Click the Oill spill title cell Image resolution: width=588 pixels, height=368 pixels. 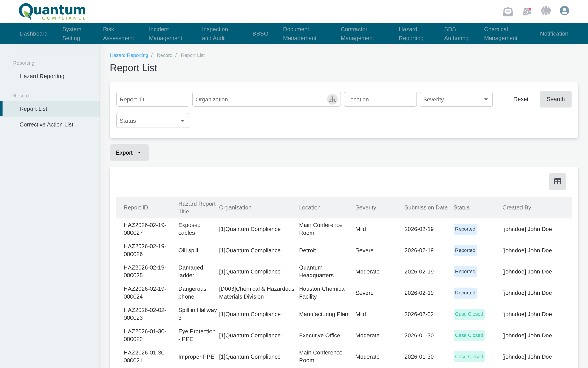[188, 250]
